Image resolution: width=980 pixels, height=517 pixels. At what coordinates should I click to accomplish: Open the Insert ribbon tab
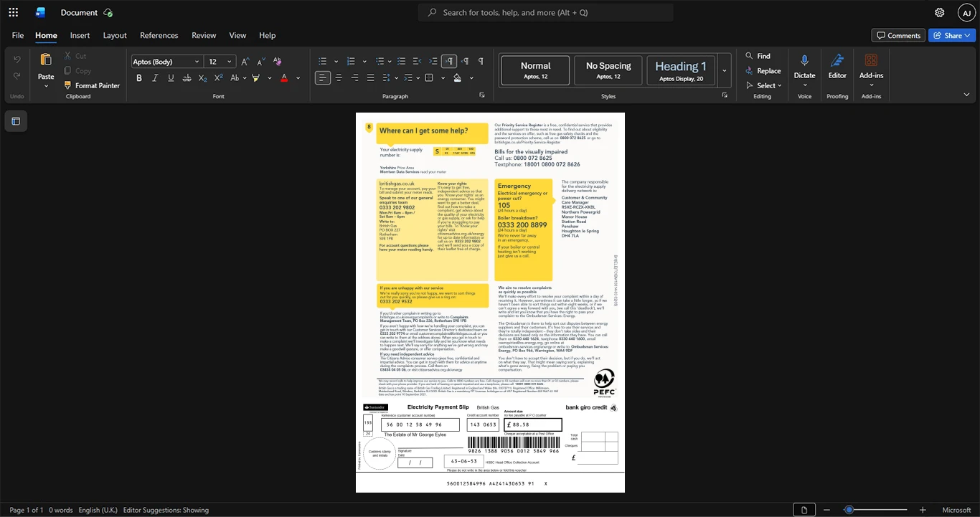tap(80, 35)
